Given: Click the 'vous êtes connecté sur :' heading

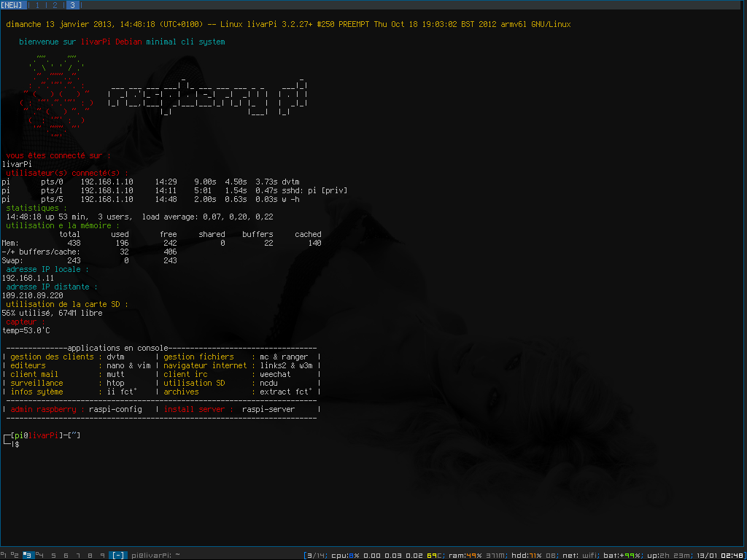Looking at the screenshot, I should pyautogui.click(x=58, y=155).
